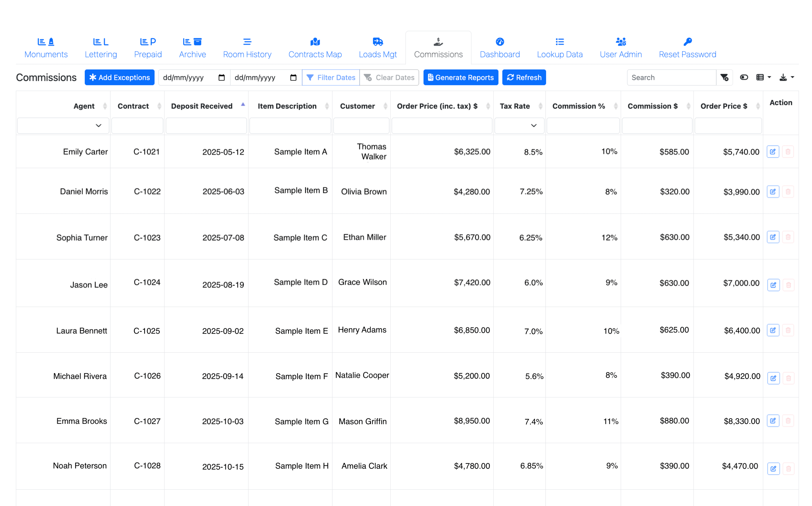Open the column layout table icon

pos(761,77)
